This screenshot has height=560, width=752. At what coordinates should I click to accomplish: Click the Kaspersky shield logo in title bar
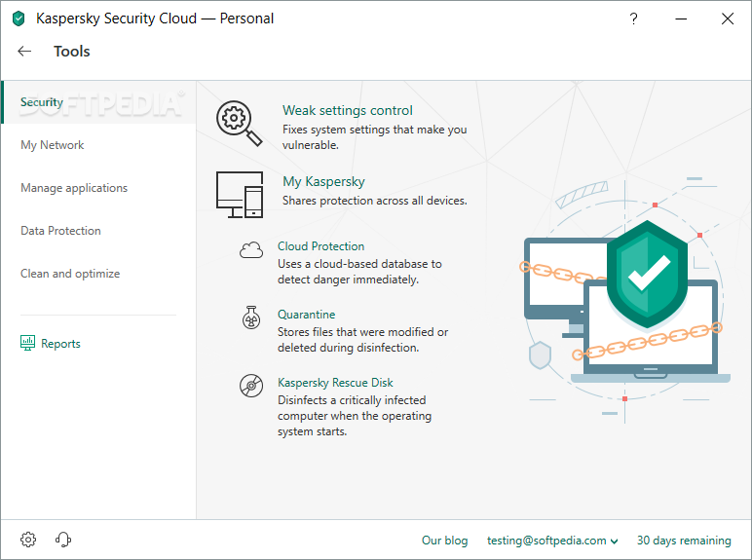(x=19, y=19)
